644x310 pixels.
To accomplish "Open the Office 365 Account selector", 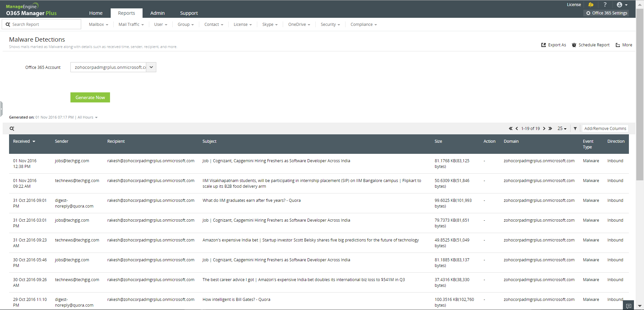I will [x=113, y=67].
